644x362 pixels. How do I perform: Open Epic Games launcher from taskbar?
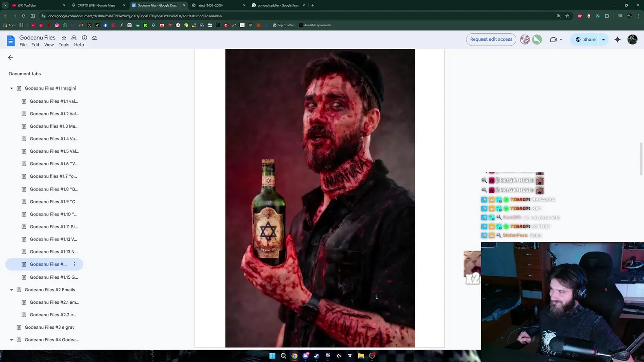[328, 356]
